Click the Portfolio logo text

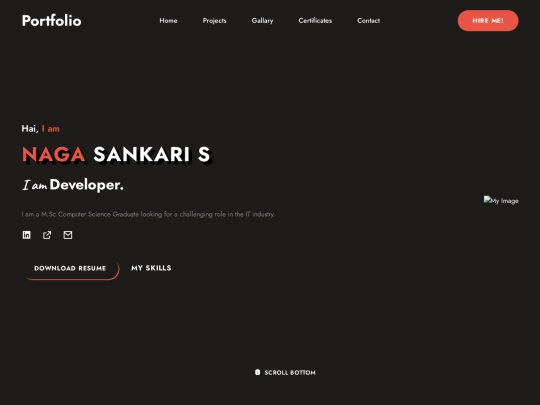pyautogui.click(x=52, y=21)
